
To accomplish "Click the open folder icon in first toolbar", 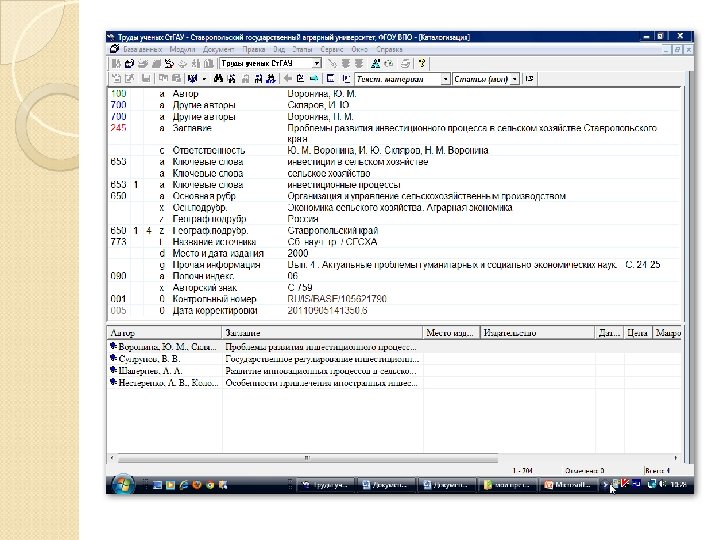I will (x=129, y=63).
